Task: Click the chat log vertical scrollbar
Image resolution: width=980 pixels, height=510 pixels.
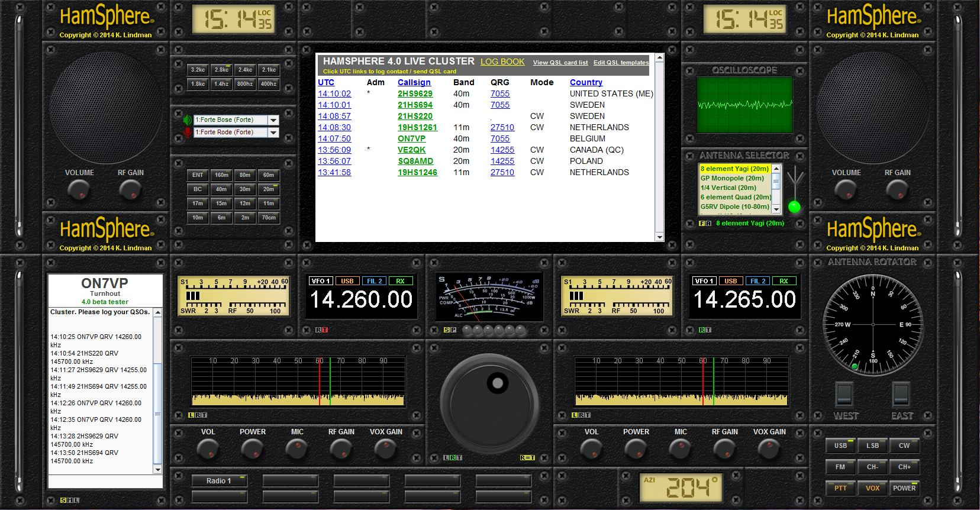Action: pyautogui.click(x=157, y=391)
